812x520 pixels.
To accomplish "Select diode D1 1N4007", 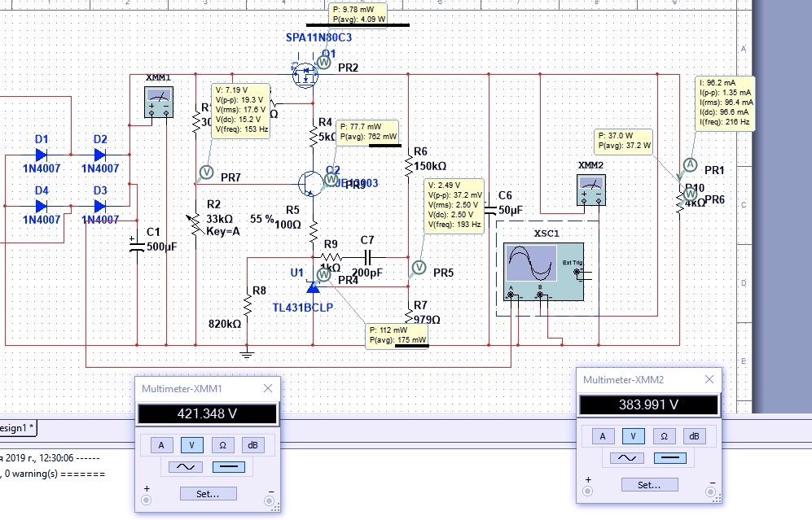I will click(41, 155).
